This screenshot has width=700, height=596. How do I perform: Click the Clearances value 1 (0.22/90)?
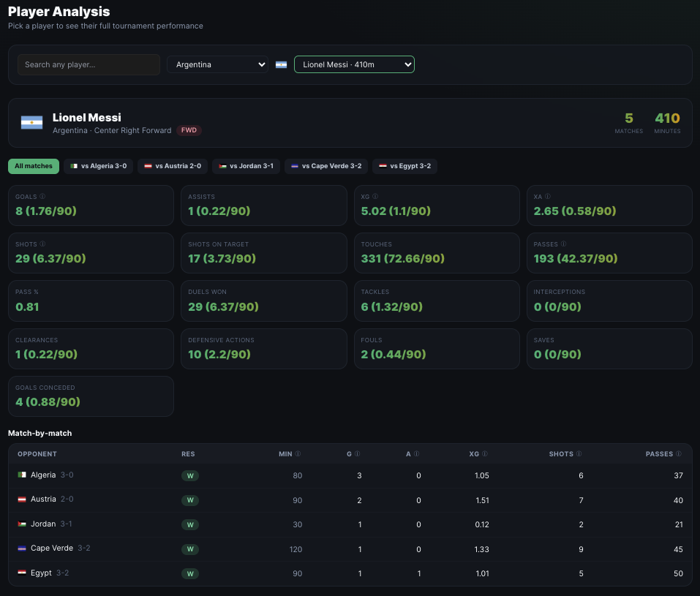click(46, 355)
